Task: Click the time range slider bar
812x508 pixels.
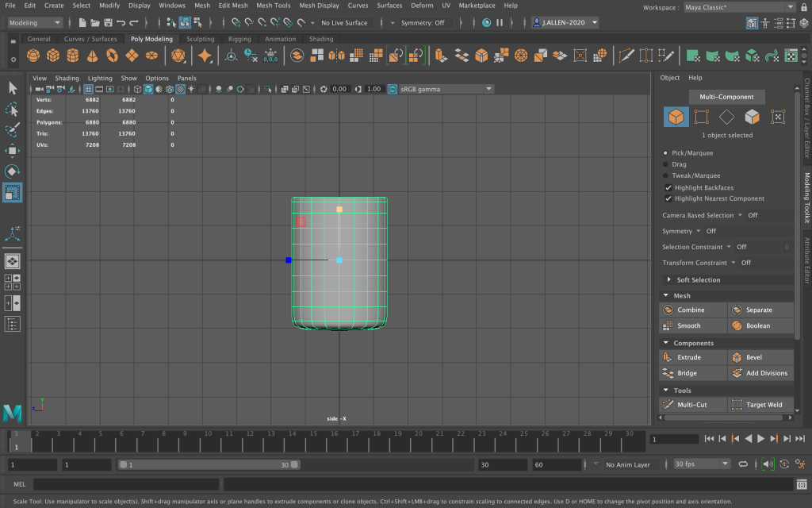Action: point(209,464)
